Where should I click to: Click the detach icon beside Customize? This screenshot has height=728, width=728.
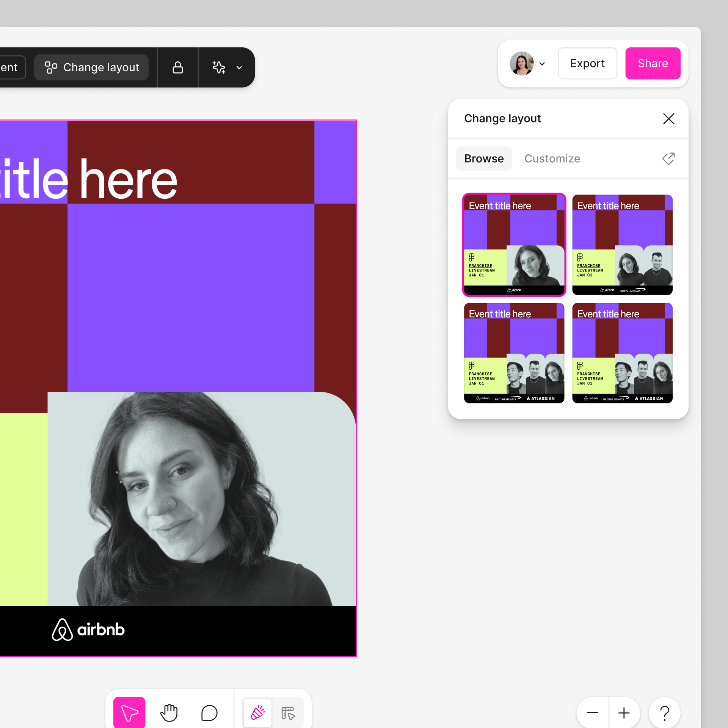[668, 158]
